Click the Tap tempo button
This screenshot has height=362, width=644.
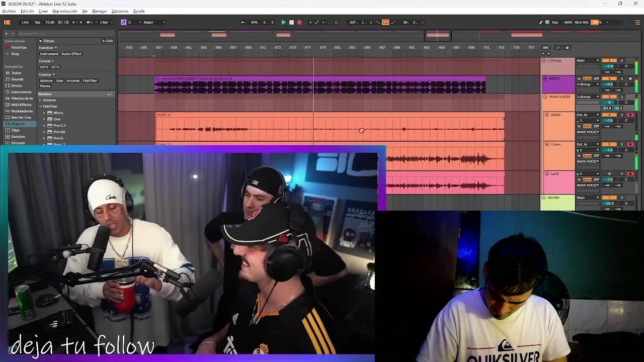pos(37,22)
